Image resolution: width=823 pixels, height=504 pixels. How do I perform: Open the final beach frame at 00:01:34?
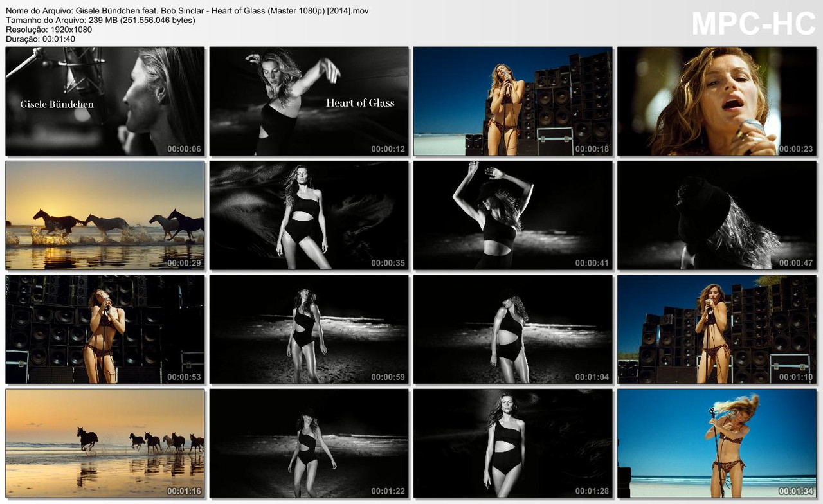[x=718, y=444]
